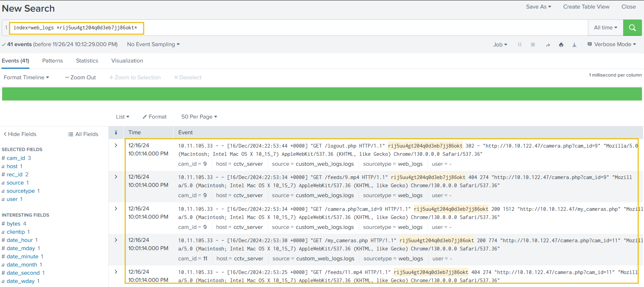Click the event info column icon
The height and width of the screenshot is (287, 644).
pos(116,133)
